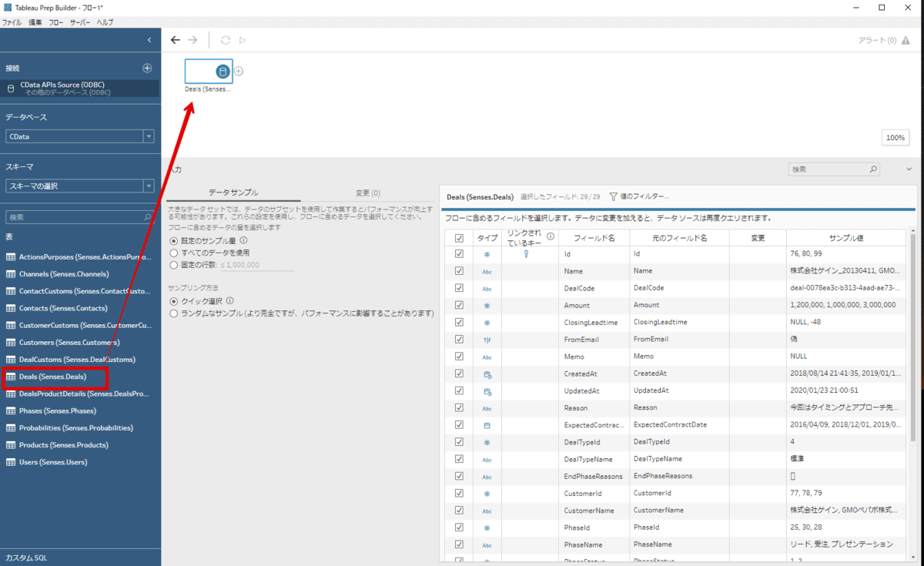Screen dimensions: 924x566
Task: Uncheck the Memo field checkbox
Action: 460,357
